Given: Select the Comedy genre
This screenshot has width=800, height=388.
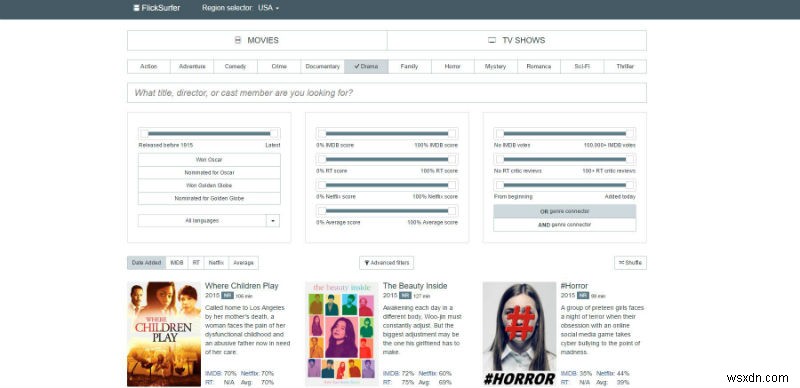Looking at the screenshot, I should [235, 66].
